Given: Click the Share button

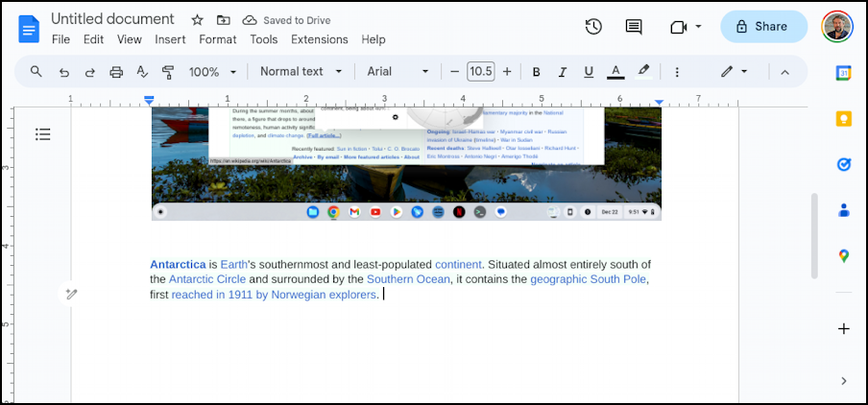Looking at the screenshot, I should coord(763,27).
